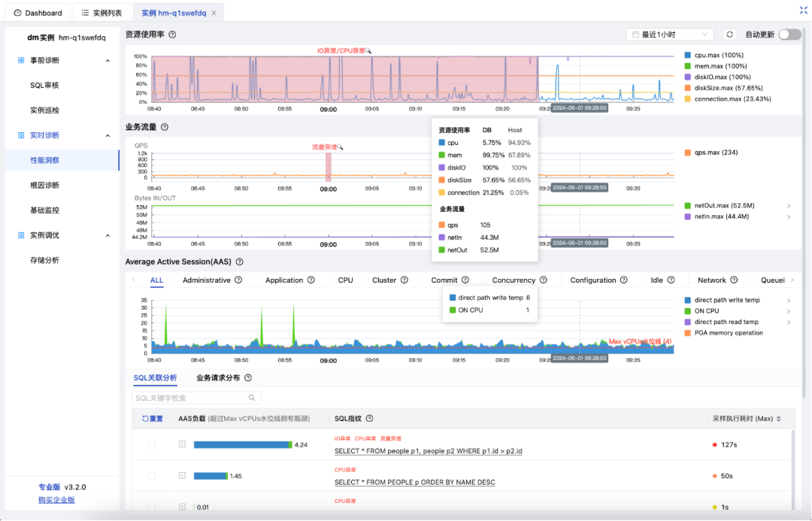Switch to the 实例列表 tab
This screenshot has height=521, width=812.
tap(101, 13)
